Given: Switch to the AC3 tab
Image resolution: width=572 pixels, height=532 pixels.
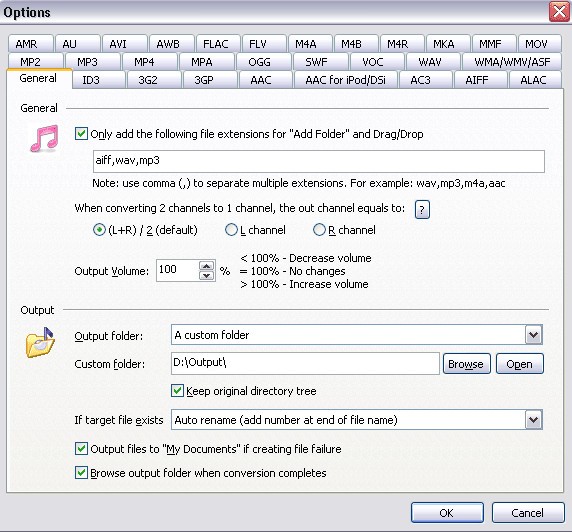Looking at the screenshot, I should pos(426,80).
